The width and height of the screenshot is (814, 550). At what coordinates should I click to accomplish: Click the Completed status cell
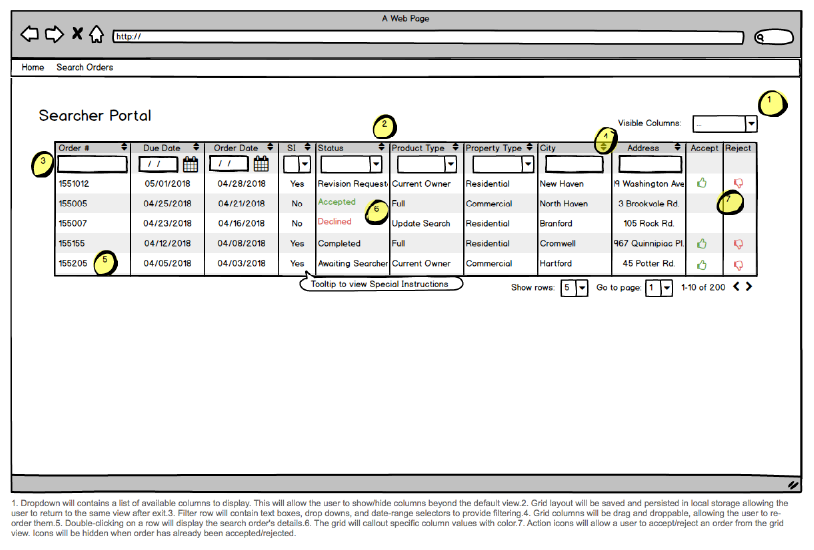point(339,244)
